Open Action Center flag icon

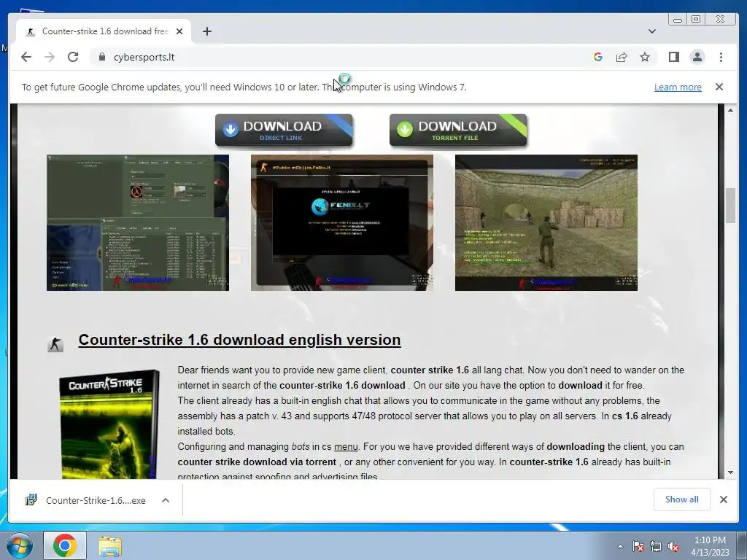pos(638,546)
